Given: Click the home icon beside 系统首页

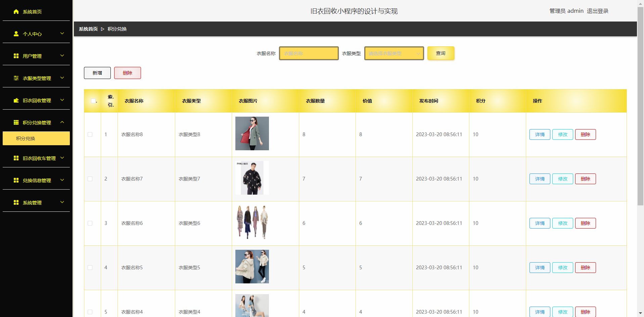Looking at the screenshot, I should pyautogui.click(x=16, y=12).
